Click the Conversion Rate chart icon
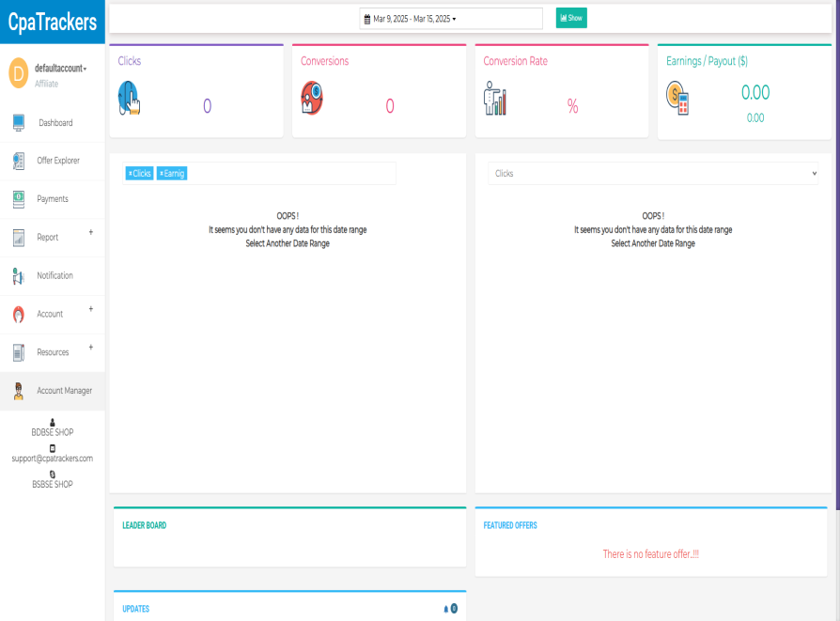This screenshot has height=621, width=840. point(494,99)
